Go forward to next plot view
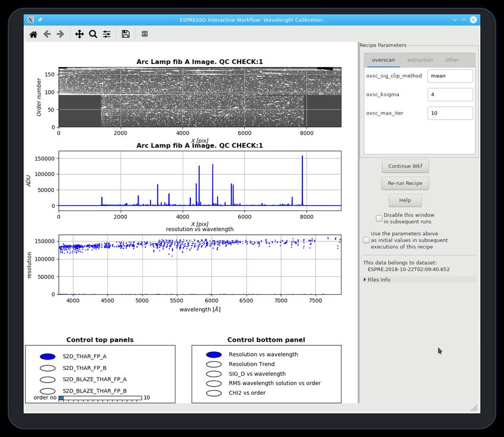This screenshot has height=437, width=504. click(60, 34)
